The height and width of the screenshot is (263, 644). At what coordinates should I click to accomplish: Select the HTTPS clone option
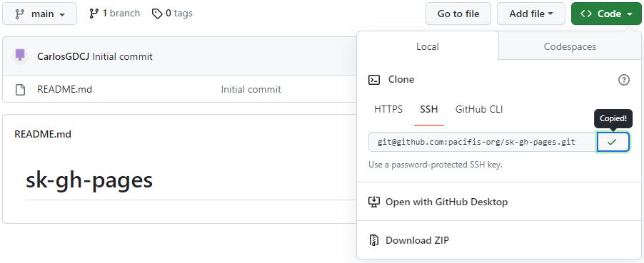(388, 109)
